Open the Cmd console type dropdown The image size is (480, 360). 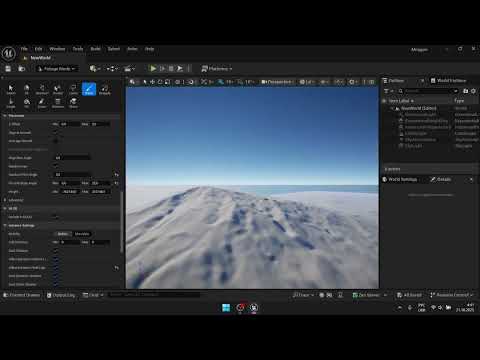click(93, 295)
